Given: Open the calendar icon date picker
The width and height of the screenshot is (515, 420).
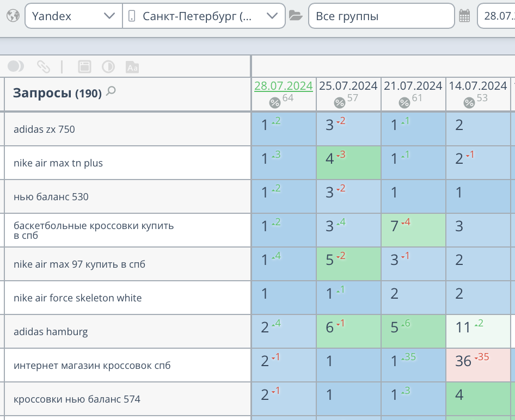Looking at the screenshot, I should pyautogui.click(x=464, y=16).
